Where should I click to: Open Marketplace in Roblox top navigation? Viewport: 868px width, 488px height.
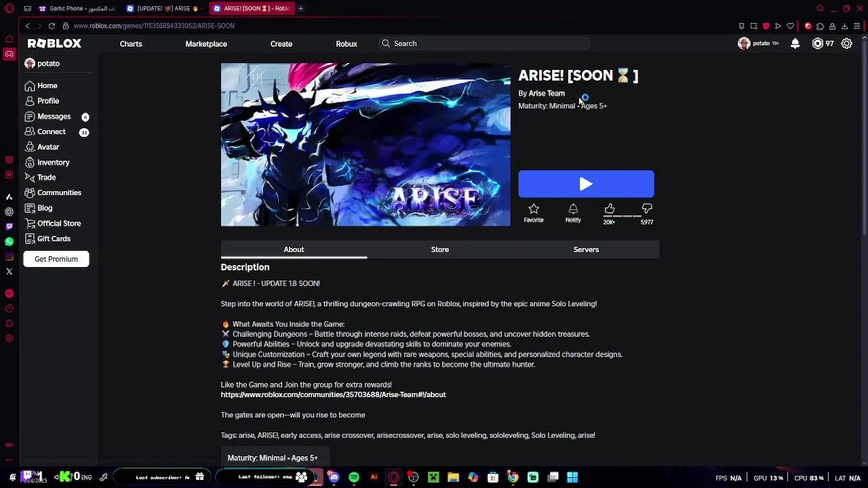coord(206,43)
